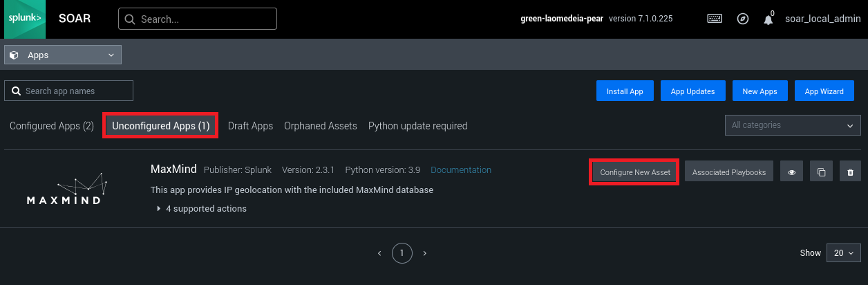Expand the 4 supported actions list
Screen dimensions: 868x285
(200, 208)
